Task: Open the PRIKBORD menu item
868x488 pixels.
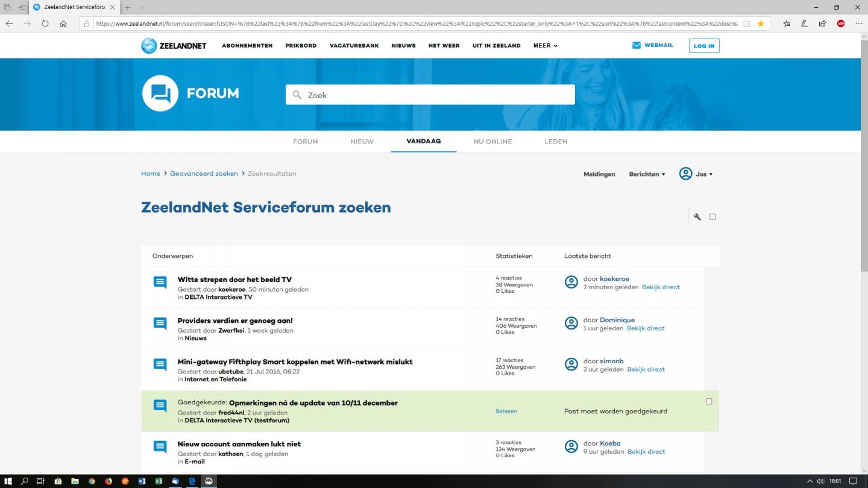Action: pyautogui.click(x=301, y=46)
